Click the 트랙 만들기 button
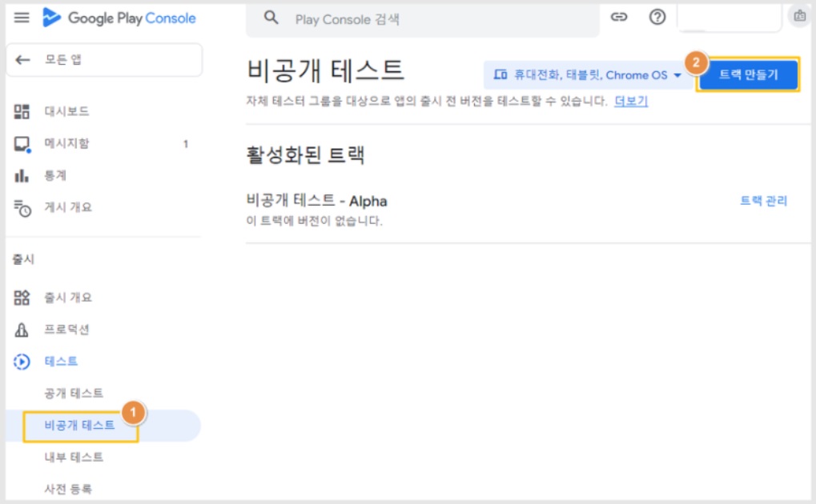 coord(749,75)
